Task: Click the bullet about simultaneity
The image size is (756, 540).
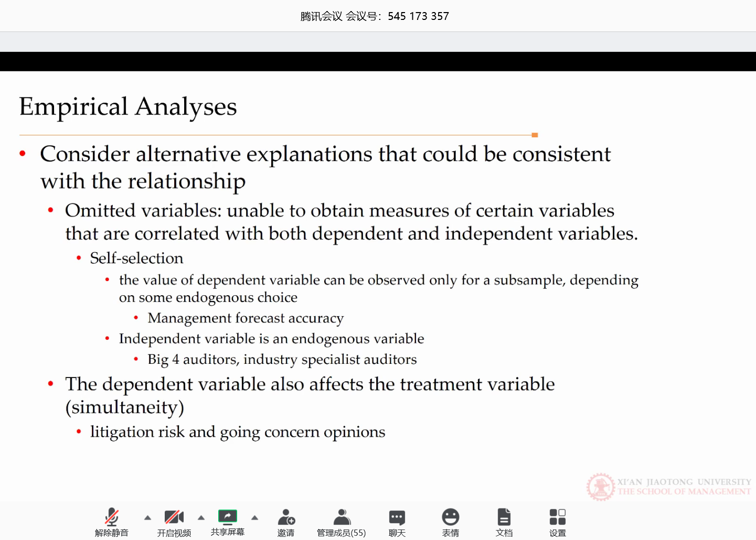Action: [x=310, y=395]
